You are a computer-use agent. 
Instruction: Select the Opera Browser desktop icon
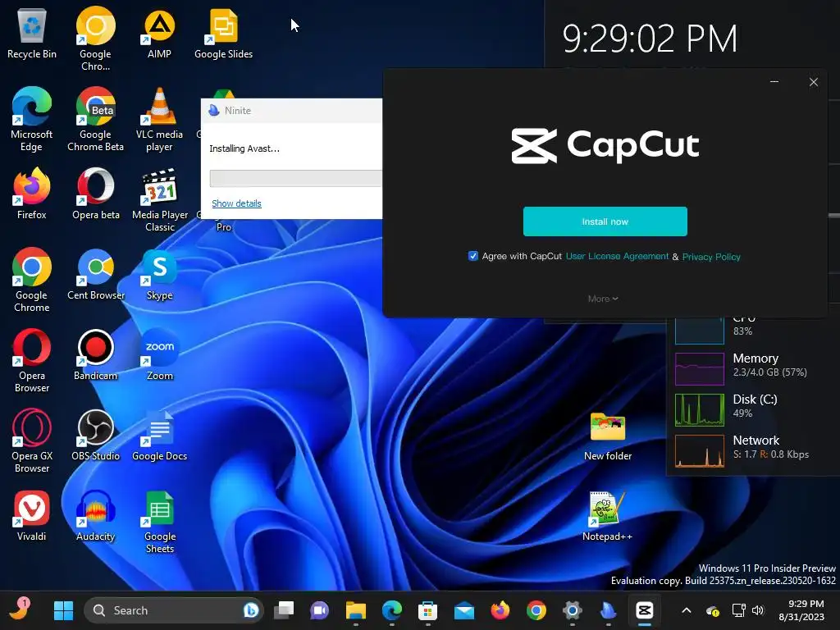pos(32,361)
